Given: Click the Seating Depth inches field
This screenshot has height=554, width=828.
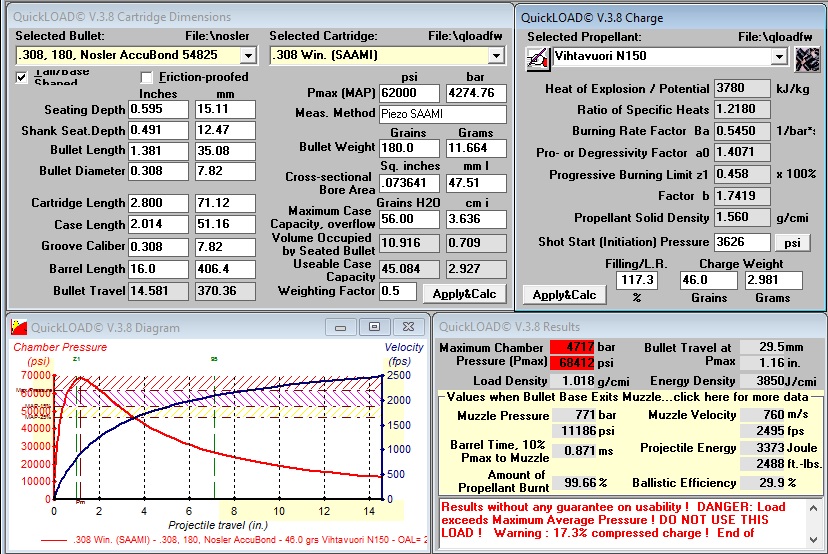Looking at the screenshot, I should (x=158, y=109).
